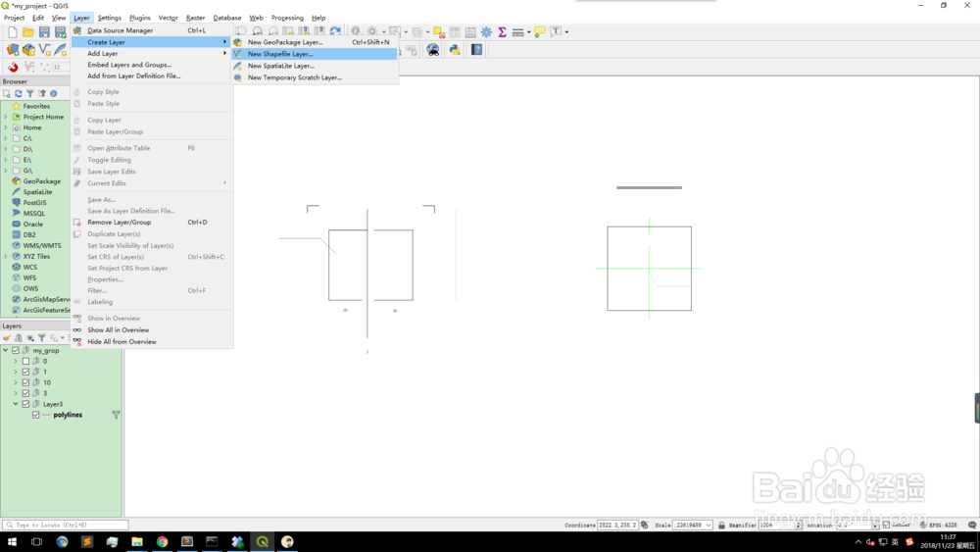This screenshot has width=980, height=552.
Task: Click EPSG:4326 CRS button
Action: tap(939, 526)
